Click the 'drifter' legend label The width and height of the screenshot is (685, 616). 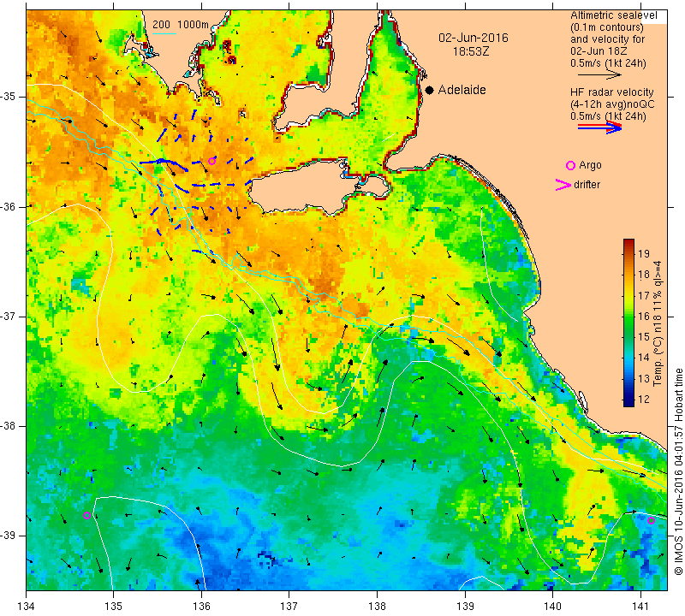(587, 185)
